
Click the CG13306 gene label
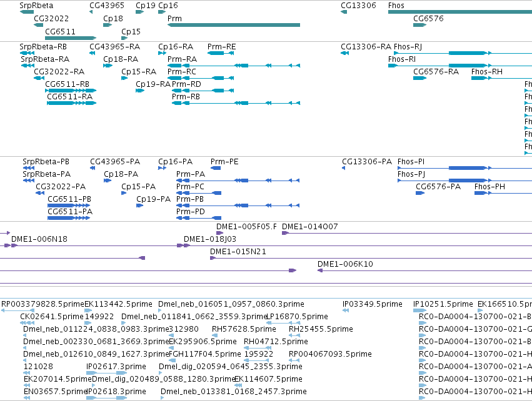coord(358,6)
